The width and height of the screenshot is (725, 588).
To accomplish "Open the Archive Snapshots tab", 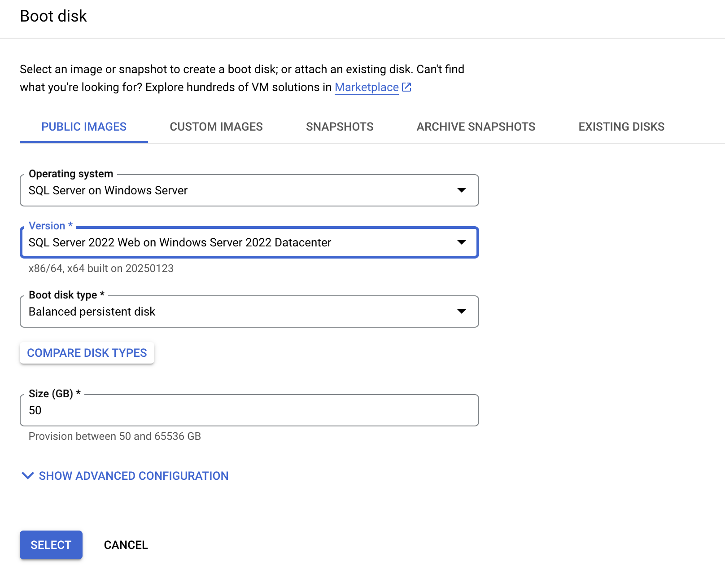I will coord(476,127).
